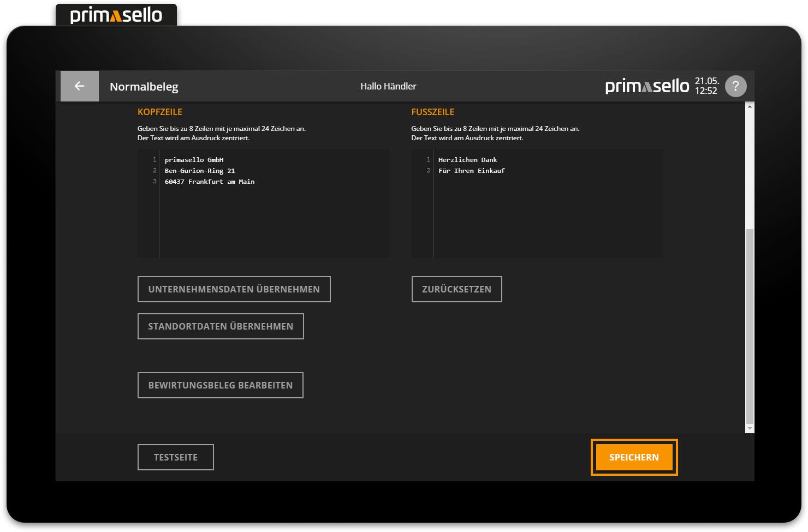This screenshot has height=532, width=808.
Task: Print a test page with Testseite
Action: click(x=175, y=457)
